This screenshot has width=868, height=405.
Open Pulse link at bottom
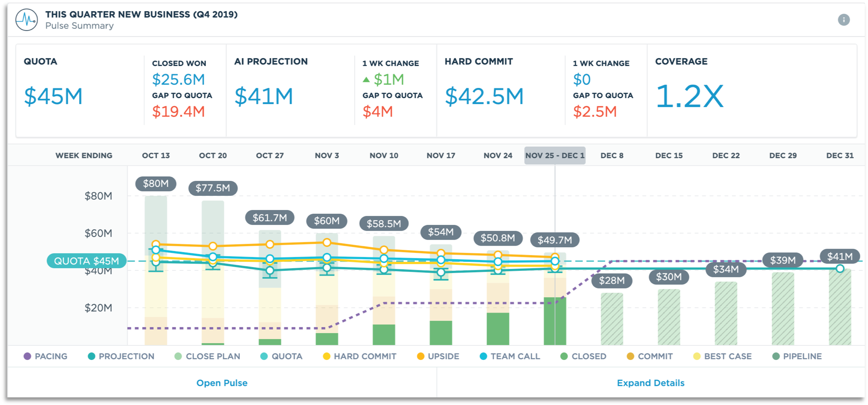click(x=222, y=383)
